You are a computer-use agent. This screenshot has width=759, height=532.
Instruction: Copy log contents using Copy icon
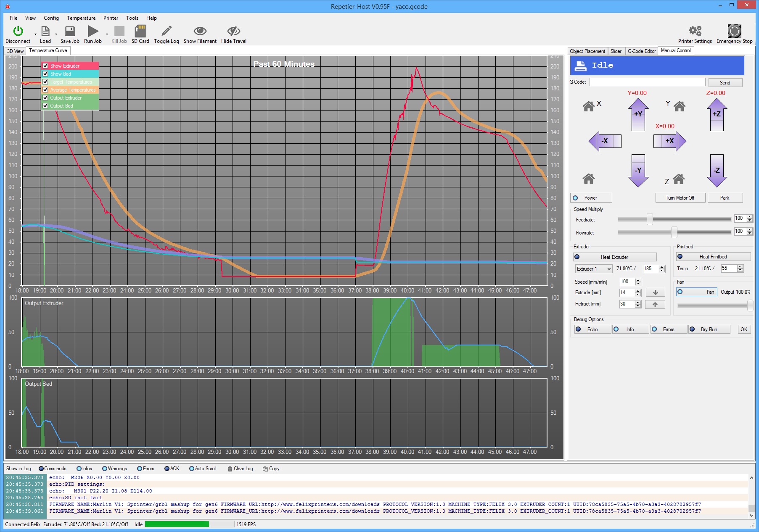pos(265,469)
